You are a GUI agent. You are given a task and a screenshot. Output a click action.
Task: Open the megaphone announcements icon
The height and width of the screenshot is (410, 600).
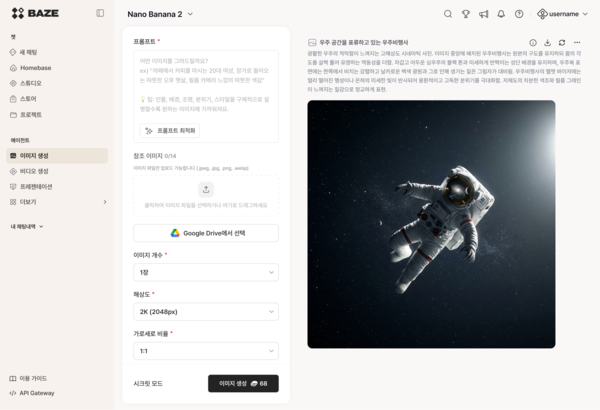[x=483, y=14]
